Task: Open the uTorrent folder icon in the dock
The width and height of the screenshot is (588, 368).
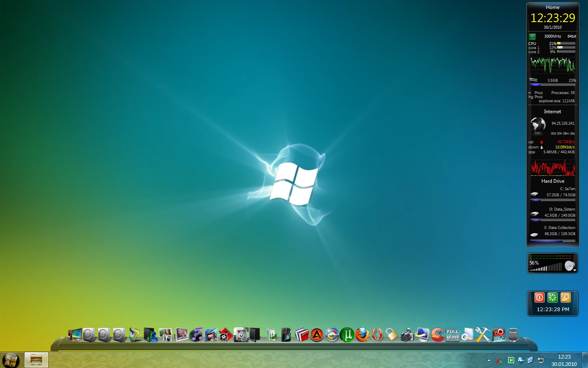Action: 272,334
